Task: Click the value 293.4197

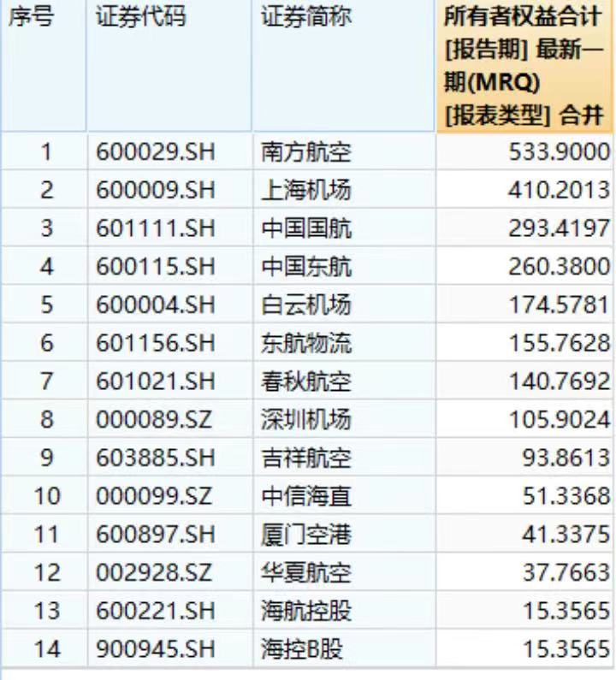Action: (560, 228)
